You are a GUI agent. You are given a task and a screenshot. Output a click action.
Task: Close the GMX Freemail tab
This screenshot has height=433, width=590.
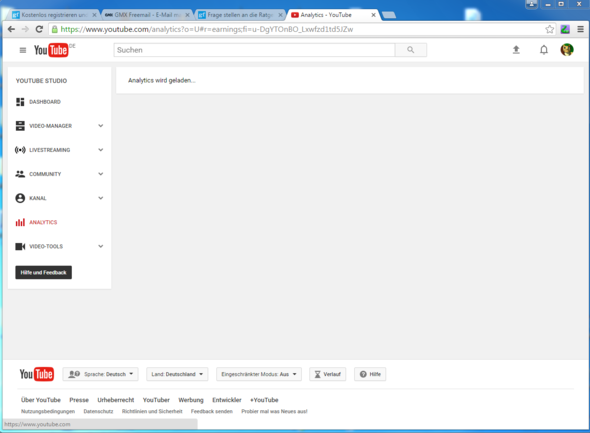point(187,15)
